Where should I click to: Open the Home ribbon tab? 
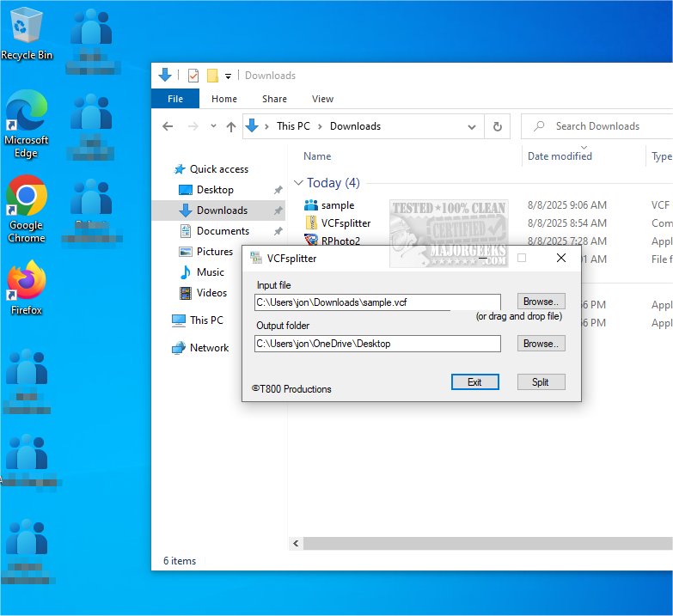(x=224, y=99)
